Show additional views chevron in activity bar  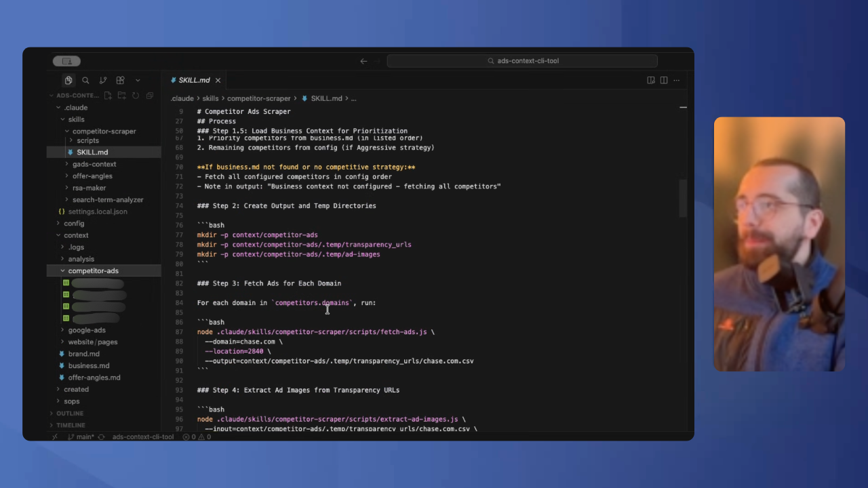(138, 80)
